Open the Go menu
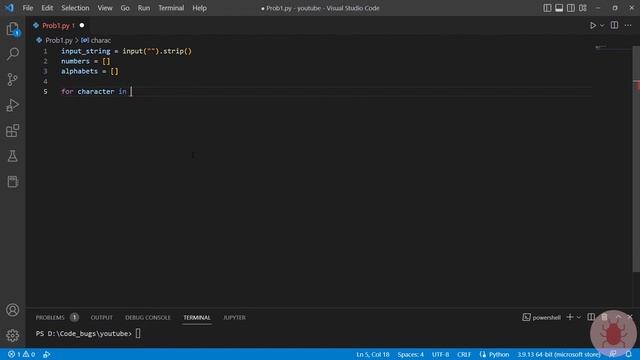This screenshot has width=640, height=360. pyautogui.click(x=125, y=8)
